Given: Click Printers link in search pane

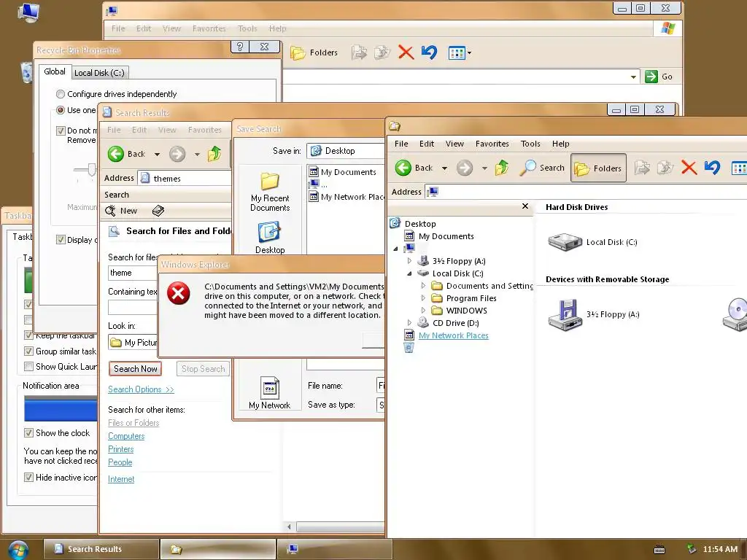Looking at the screenshot, I should pos(121,449).
